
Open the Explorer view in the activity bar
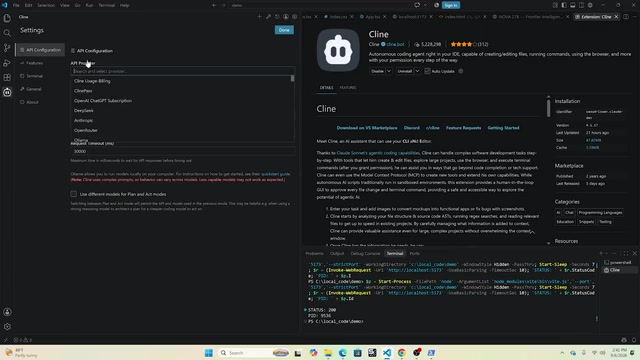pyautogui.click(x=7, y=18)
